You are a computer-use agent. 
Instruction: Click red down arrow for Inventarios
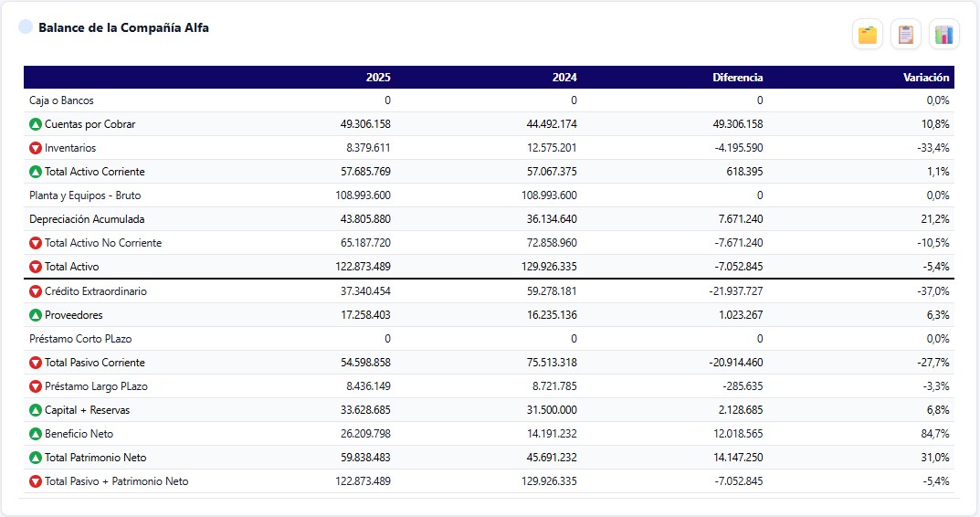pos(36,148)
